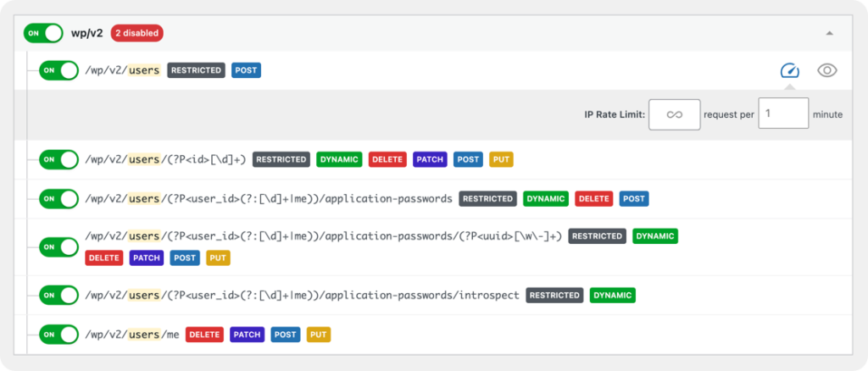Viewport: 868px width, 371px height.
Task: Toggle visibility eye icon for /wp/v2/users
Action: 827,71
